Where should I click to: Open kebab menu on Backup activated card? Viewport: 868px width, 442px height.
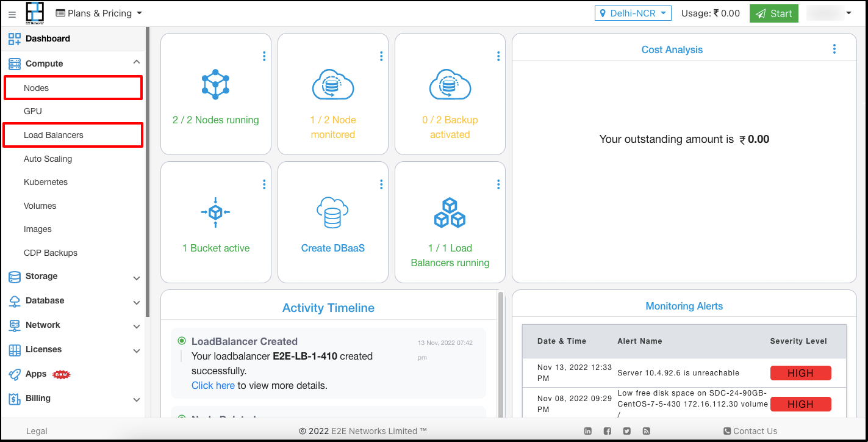(498, 56)
